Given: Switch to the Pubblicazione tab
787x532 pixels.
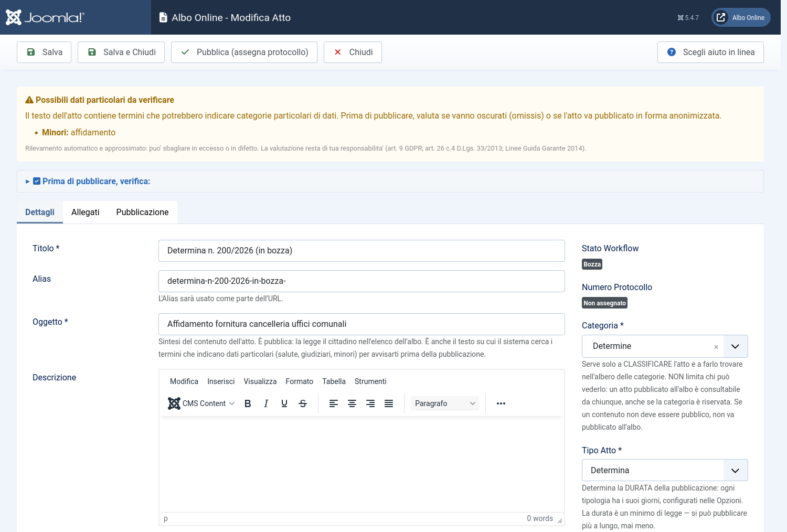Looking at the screenshot, I should [x=143, y=212].
